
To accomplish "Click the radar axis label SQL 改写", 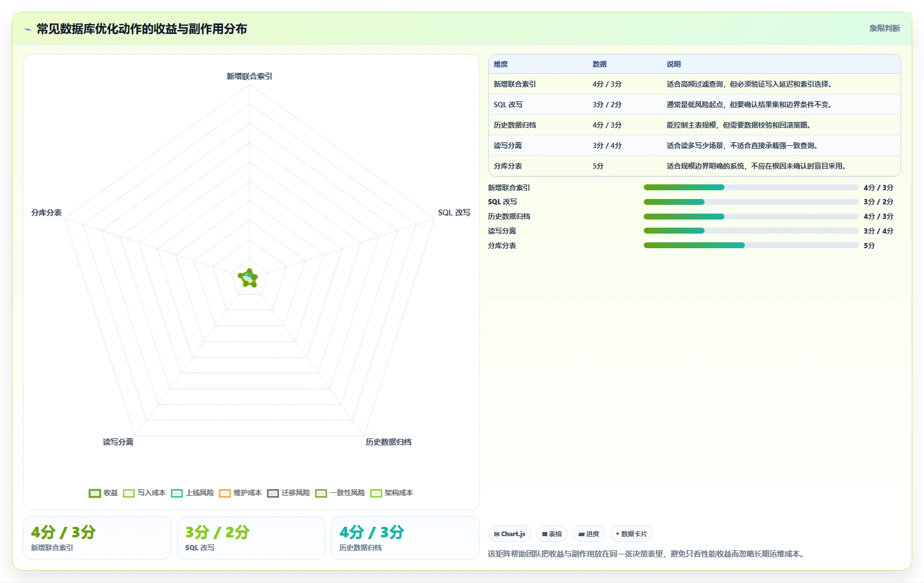I will pyautogui.click(x=454, y=212).
